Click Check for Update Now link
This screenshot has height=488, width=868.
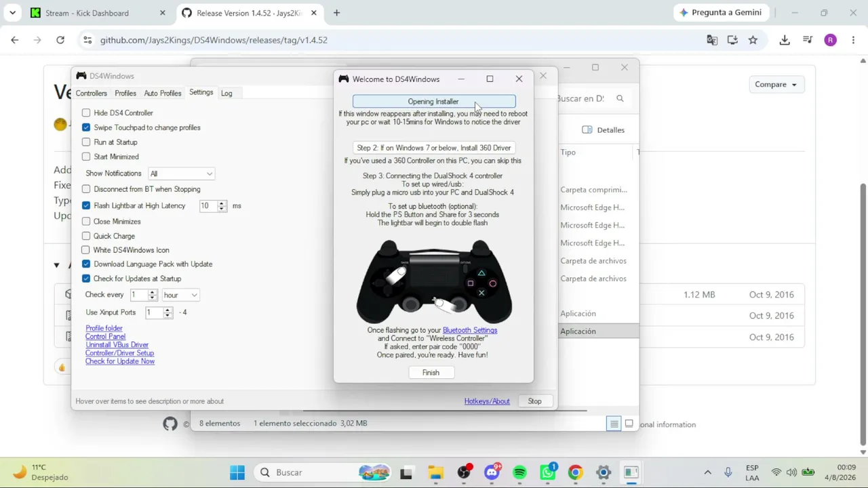click(120, 361)
